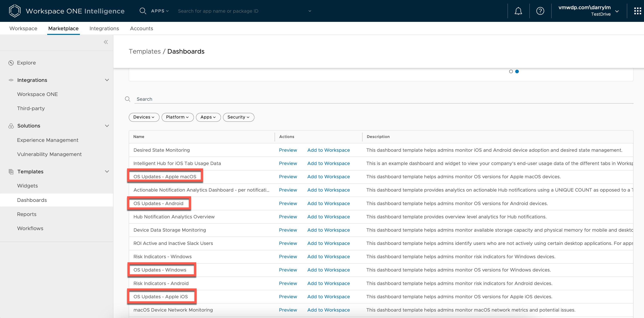
Task: Click the search magnifier icon in header
Action: (143, 11)
